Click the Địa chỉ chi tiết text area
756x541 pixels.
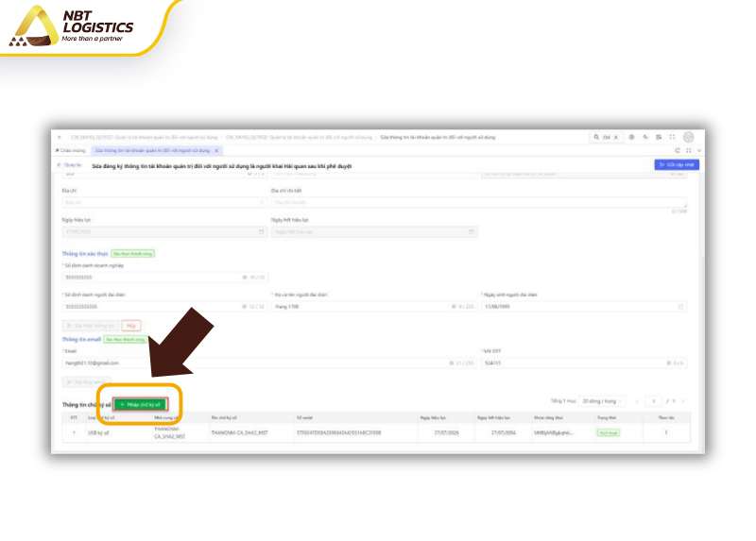pyautogui.click(x=479, y=203)
